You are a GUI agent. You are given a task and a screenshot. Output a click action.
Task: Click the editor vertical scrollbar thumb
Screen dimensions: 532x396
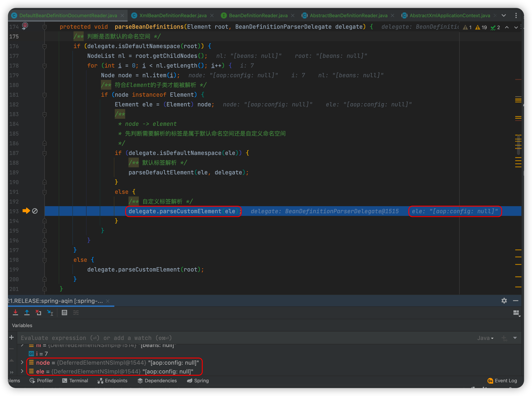coord(518,145)
